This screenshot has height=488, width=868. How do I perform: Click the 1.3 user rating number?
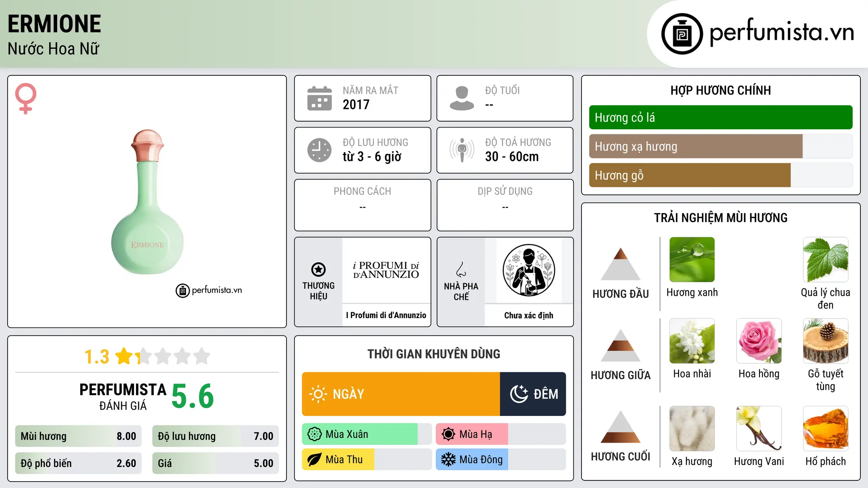pyautogui.click(x=97, y=357)
